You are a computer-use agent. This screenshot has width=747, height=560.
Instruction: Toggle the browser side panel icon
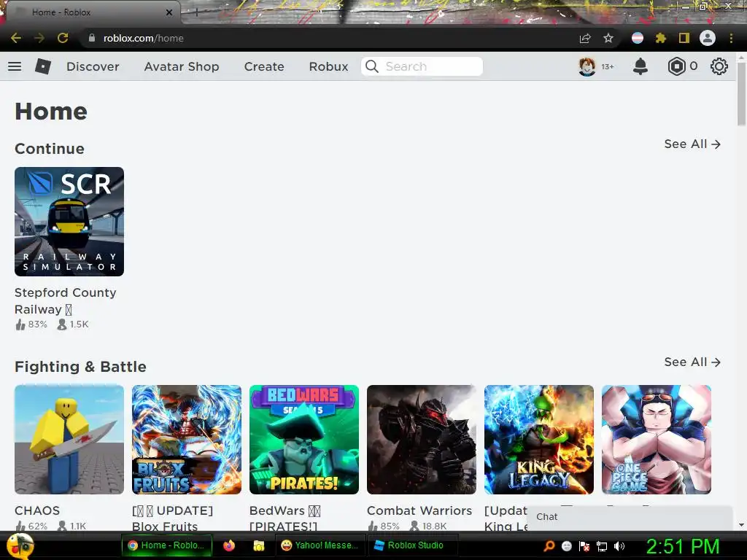pyautogui.click(x=684, y=38)
